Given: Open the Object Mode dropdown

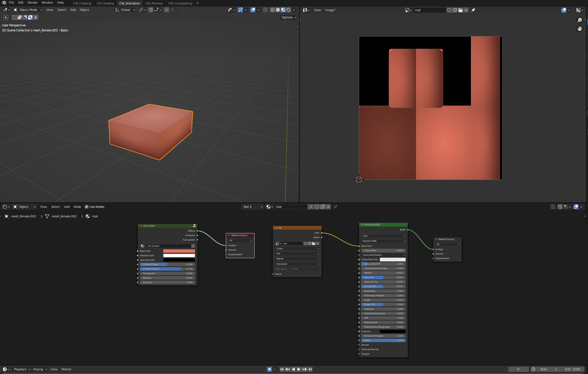Looking at the screenshot, I should [x=28, y=10].
